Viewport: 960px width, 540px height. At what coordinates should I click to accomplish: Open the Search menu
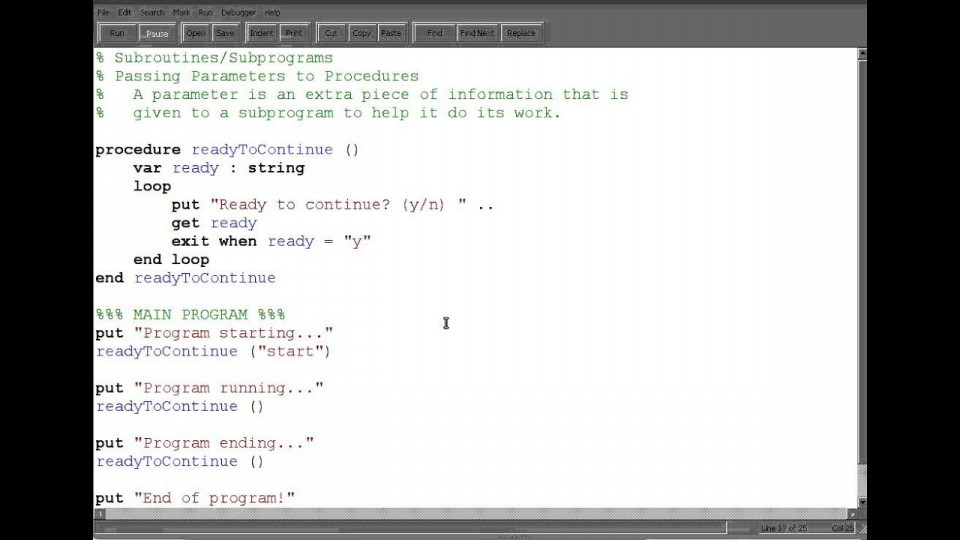click(x=152, y=12)
